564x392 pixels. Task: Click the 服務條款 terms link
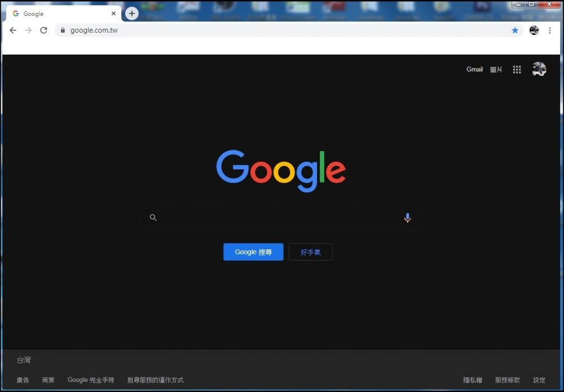508,380
